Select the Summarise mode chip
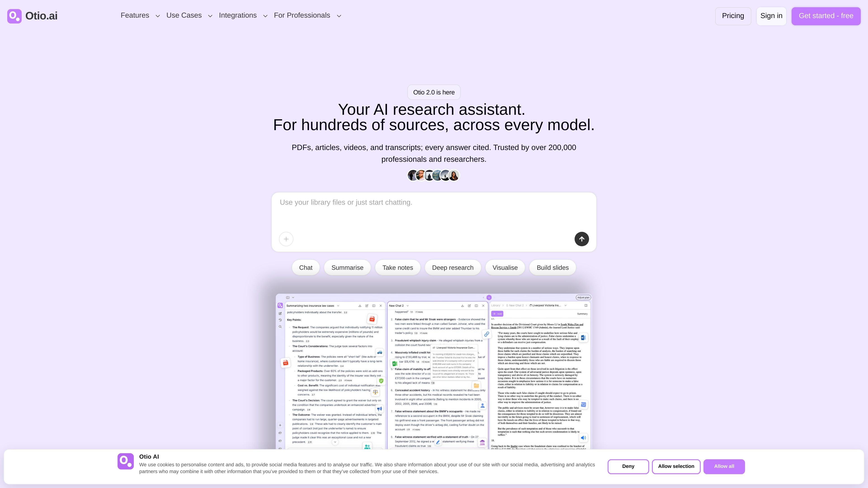 pos(347,268)
